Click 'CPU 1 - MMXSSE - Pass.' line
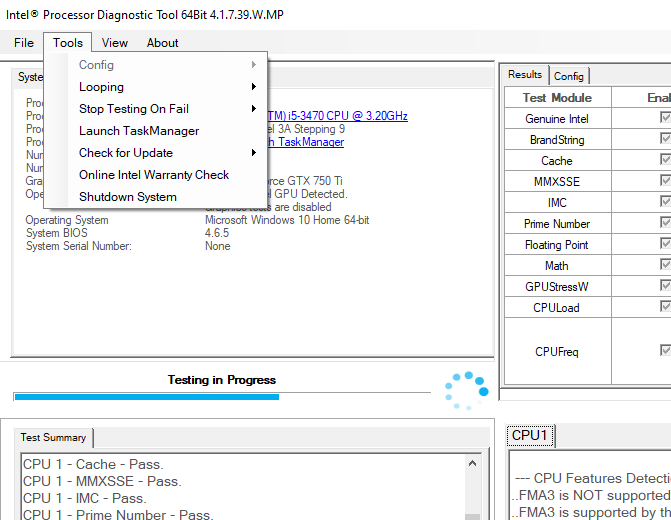Viewport: 671px width, 520px height. coord(102,481)
